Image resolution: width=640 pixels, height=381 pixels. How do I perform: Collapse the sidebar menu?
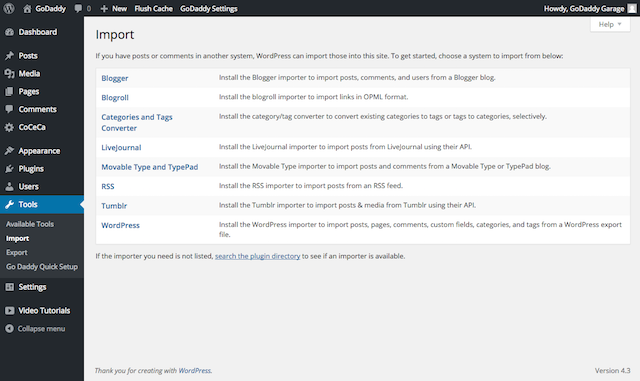click(35, 329)
